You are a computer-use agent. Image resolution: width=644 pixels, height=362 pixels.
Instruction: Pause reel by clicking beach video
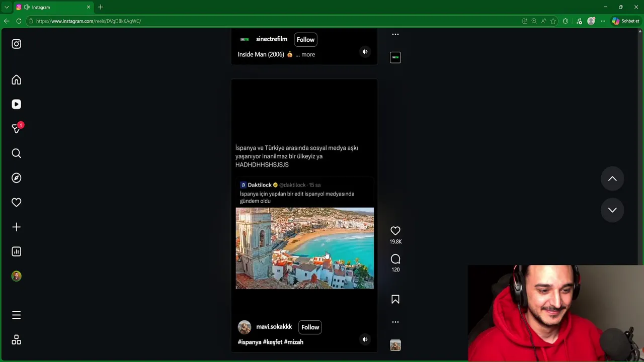(x=304, y=248)
